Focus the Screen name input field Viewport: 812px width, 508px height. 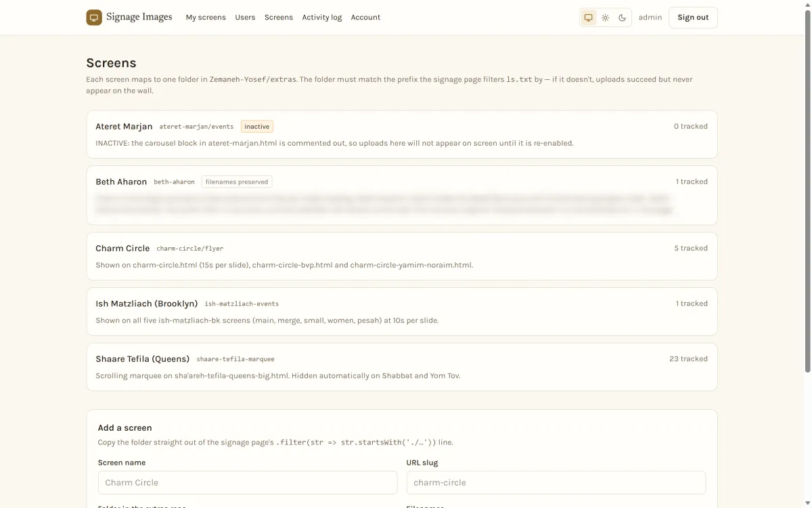247,483
